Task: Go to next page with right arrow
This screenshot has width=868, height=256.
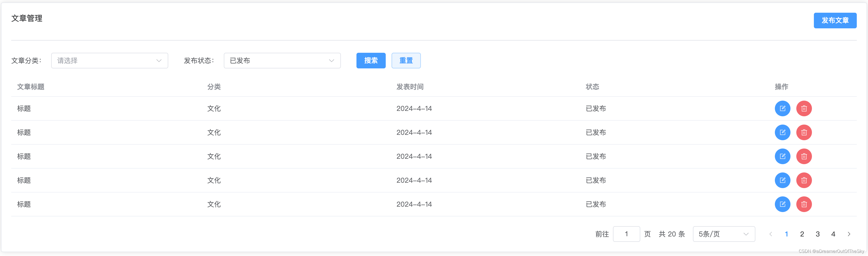Action: [x=849, y=234]
